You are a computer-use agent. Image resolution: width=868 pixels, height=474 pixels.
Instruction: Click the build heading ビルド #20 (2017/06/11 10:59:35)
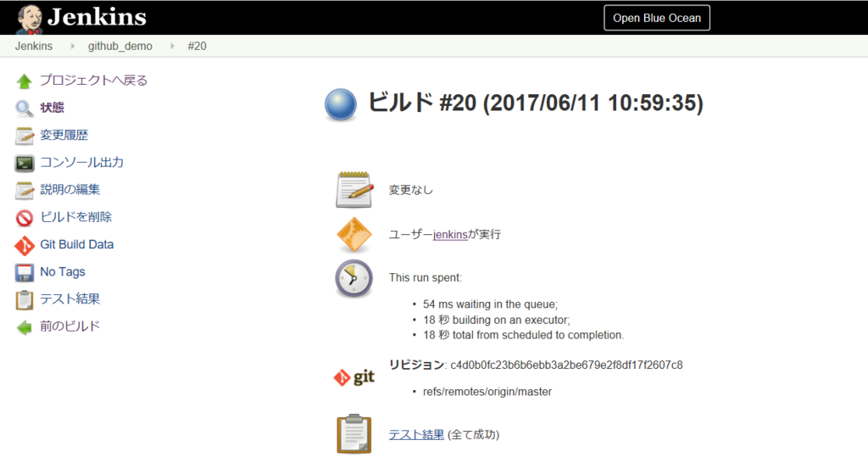[536, 103]
